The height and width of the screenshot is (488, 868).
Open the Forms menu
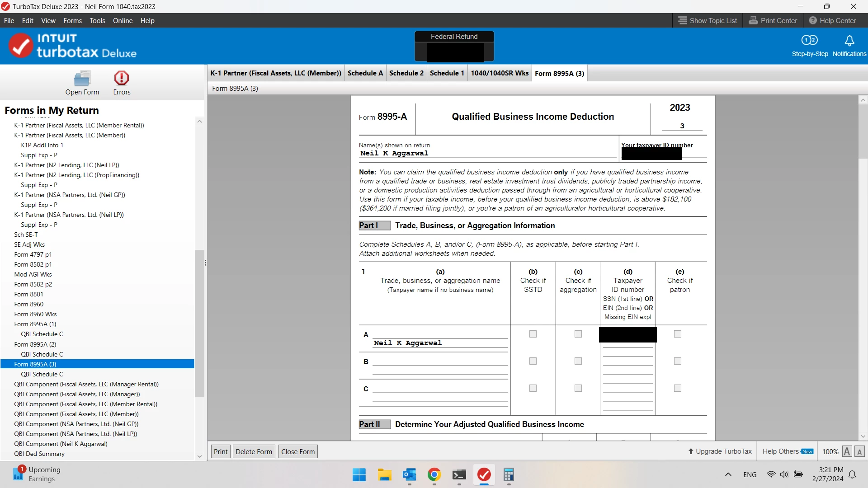pyautogui.click(x=72, y=21)
